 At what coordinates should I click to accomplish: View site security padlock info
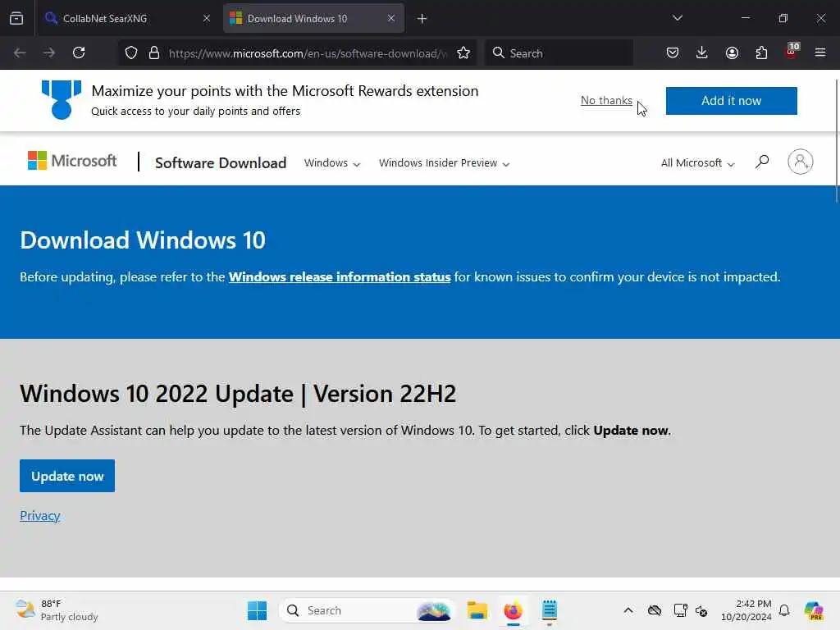click(154, 52)
